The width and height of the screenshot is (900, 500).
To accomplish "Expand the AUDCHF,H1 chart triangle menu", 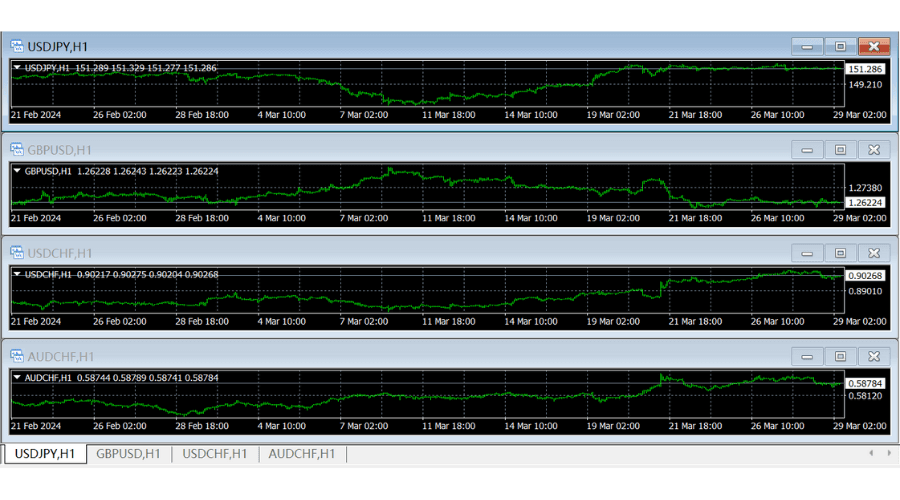I will (18, 377).
